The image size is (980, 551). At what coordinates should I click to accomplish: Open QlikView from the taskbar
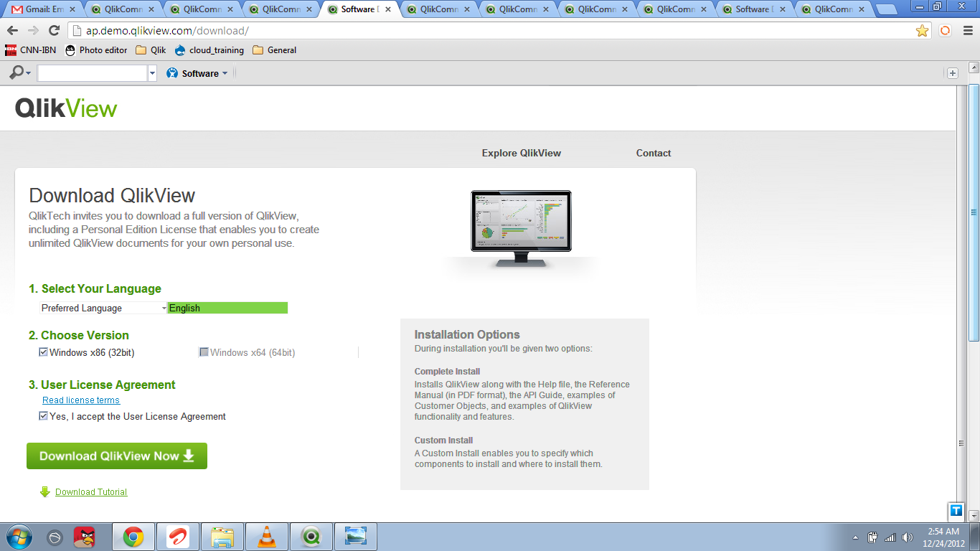[x=311, y=537]
